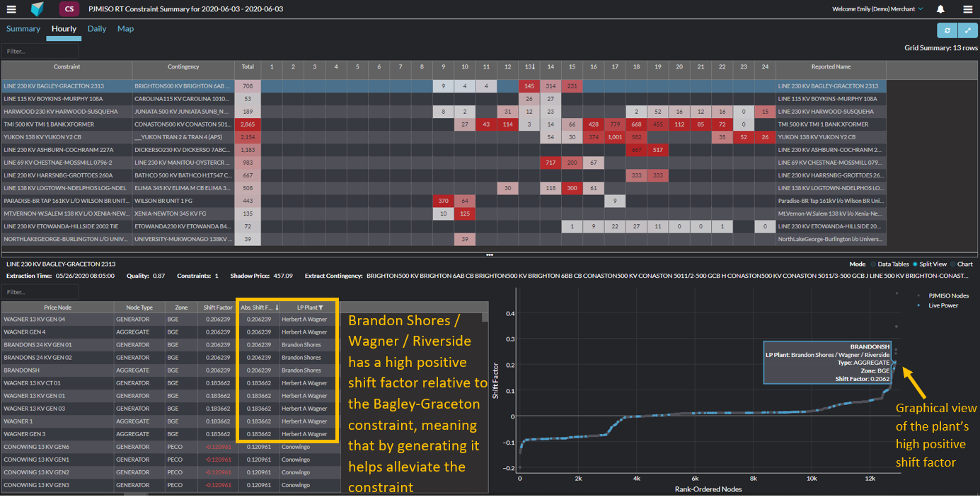Click the blue cube app logo

coord(38,9)
